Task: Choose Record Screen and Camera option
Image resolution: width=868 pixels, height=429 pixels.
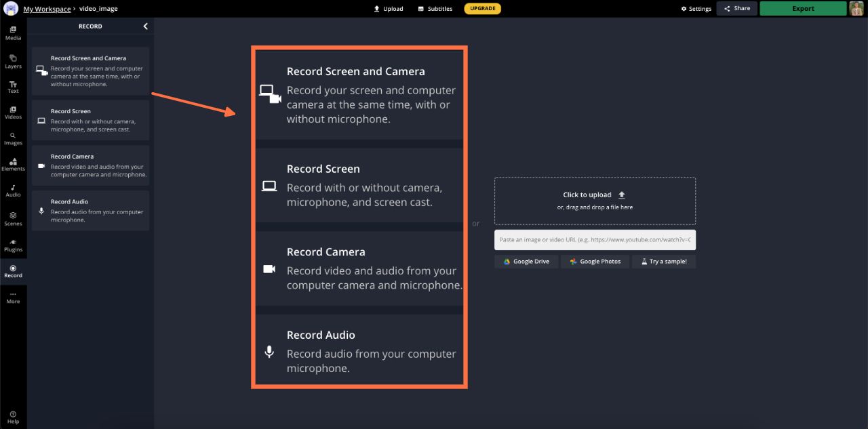Action: 90,70
